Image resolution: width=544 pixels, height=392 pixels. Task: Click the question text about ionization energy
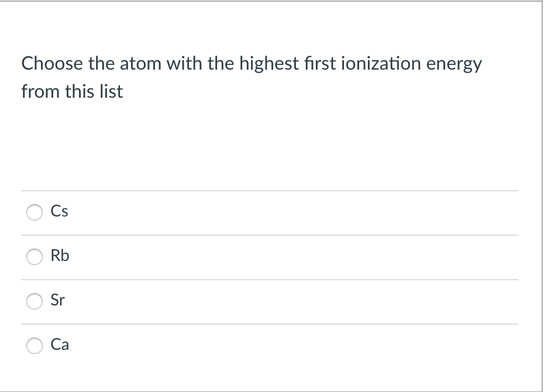point(252,76)
